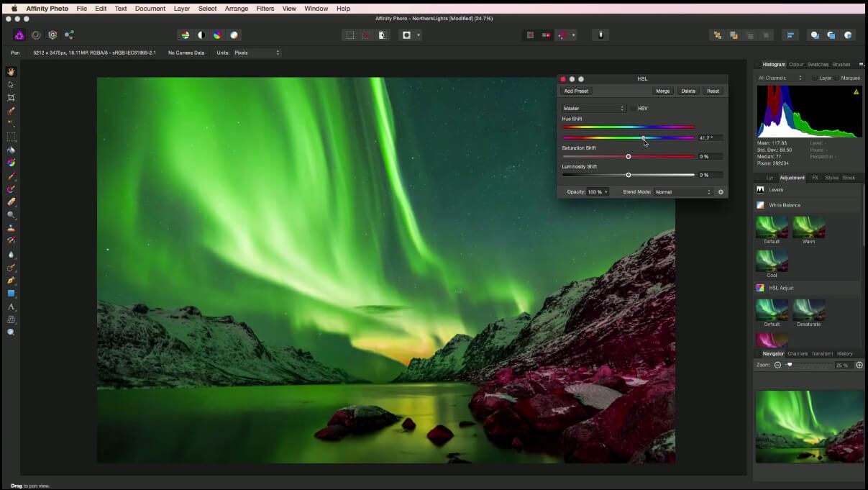Open the Units Pixels dropdown
The height and width of the screenshot is (490, 868).
257,53
